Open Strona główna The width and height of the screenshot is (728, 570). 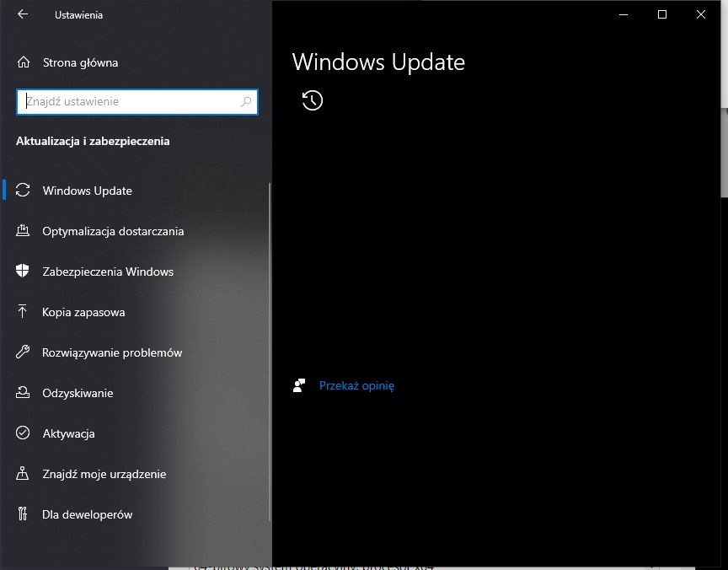tap(80, 62)
